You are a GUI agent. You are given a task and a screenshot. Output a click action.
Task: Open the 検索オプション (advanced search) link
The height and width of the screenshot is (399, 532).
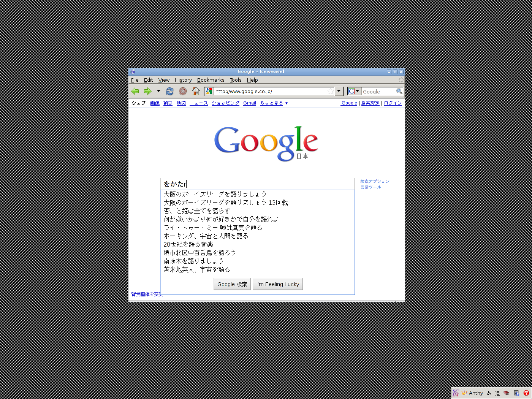click(375, 181)
